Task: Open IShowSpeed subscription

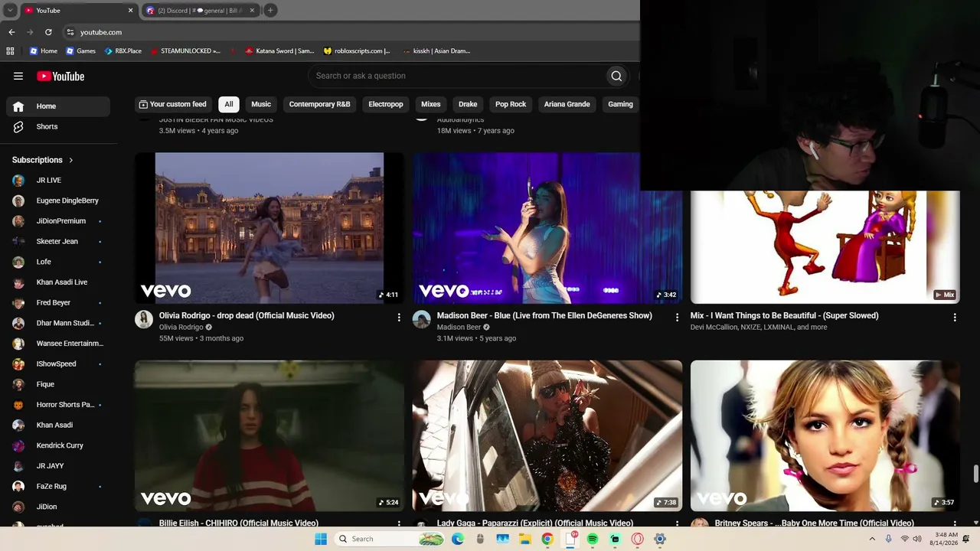Action: coord(58,364)
